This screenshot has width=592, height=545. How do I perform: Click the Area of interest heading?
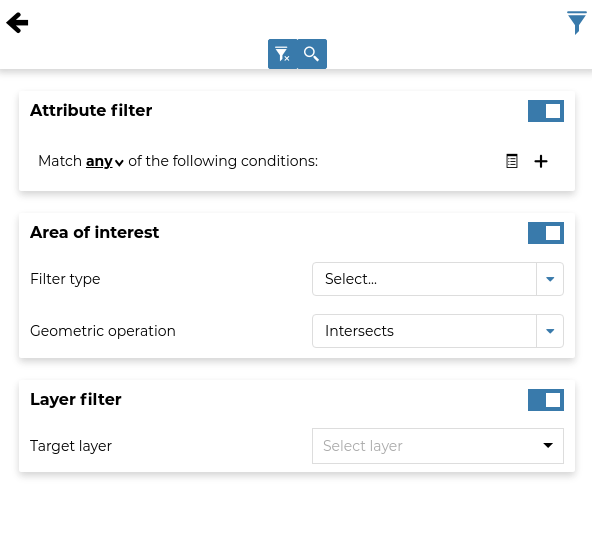[x=94, y=232]
